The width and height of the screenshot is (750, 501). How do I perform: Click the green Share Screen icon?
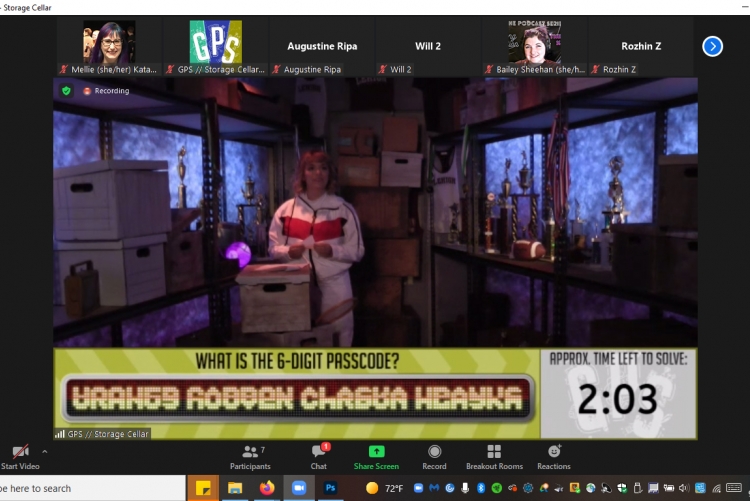[x=376, y=456]
